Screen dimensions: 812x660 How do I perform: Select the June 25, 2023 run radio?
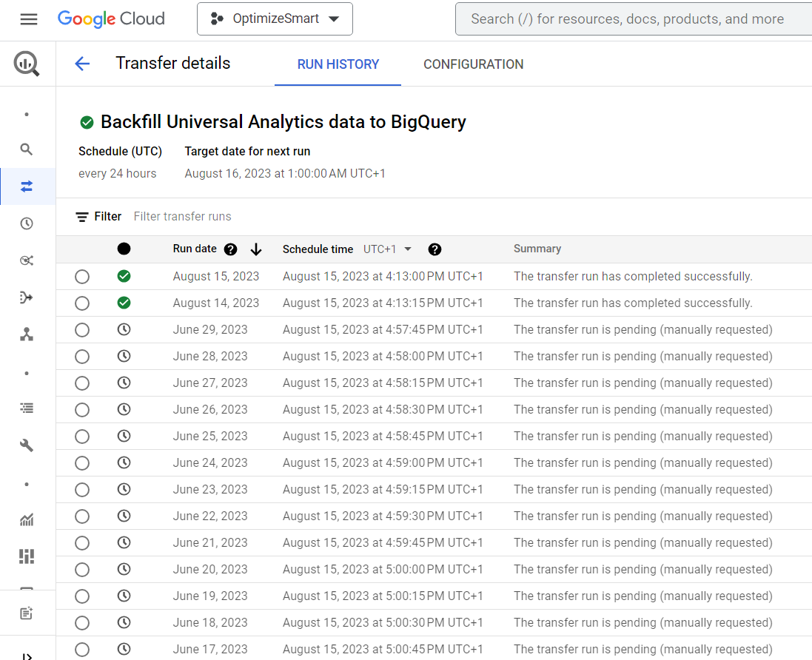tap(82, 437)
